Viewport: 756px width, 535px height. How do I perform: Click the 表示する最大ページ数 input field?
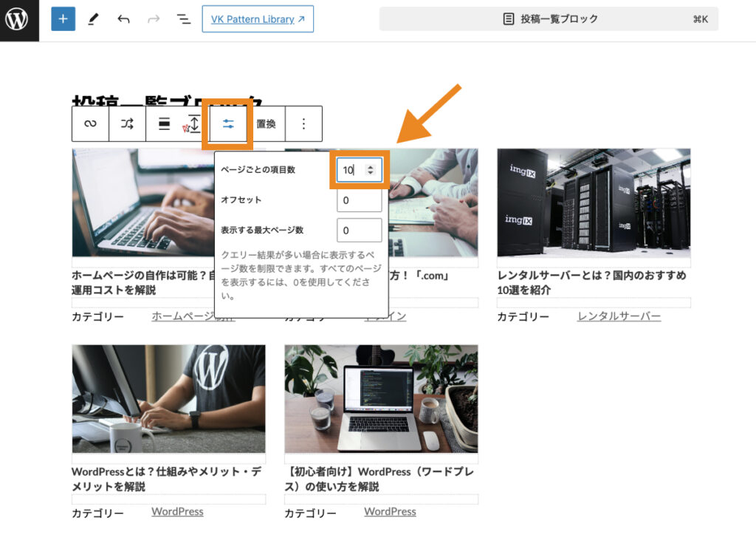pos(359,230)
